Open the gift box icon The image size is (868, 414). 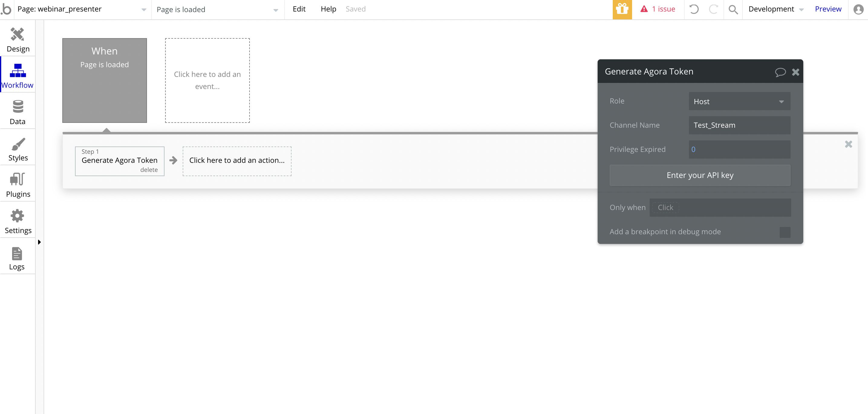click(x=622, y=9)
